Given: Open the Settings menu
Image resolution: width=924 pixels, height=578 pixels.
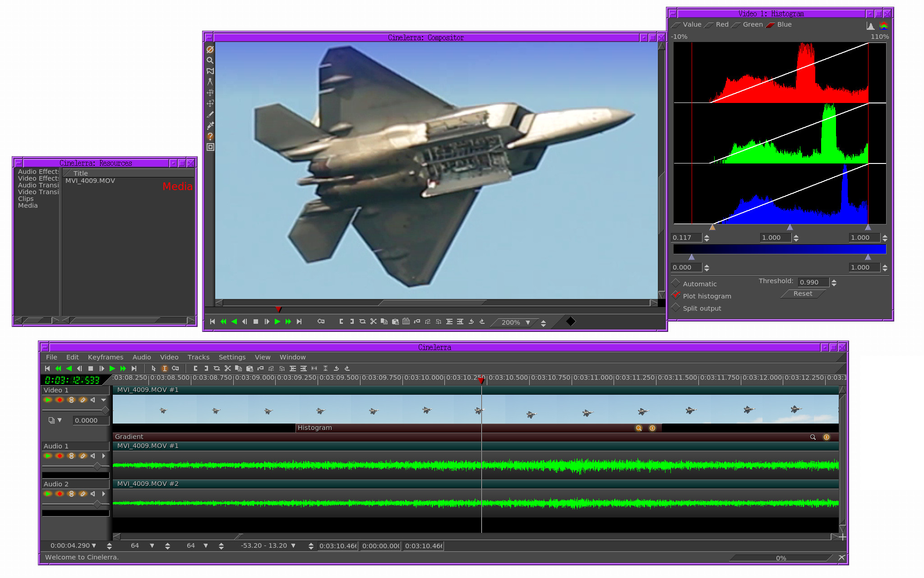Looking at the screenshot, I should click(232, 357).
